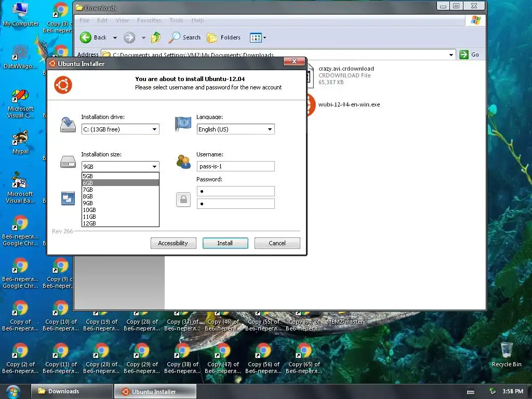Open the Views icon in toolbar
Image resolution: width=532 pixels, height=399 pixels.
[256, 37]
